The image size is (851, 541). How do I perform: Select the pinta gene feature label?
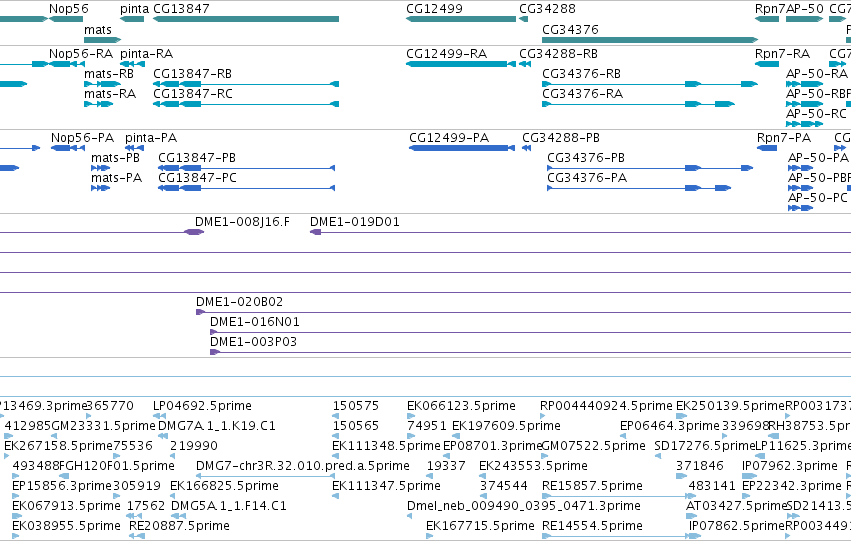coord(134,9)
